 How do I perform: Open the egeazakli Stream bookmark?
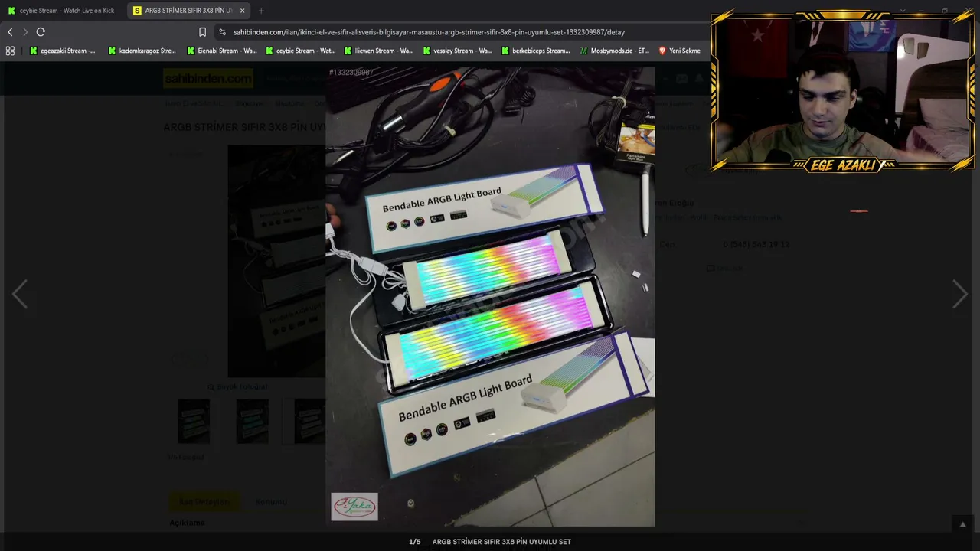point(63,51)
